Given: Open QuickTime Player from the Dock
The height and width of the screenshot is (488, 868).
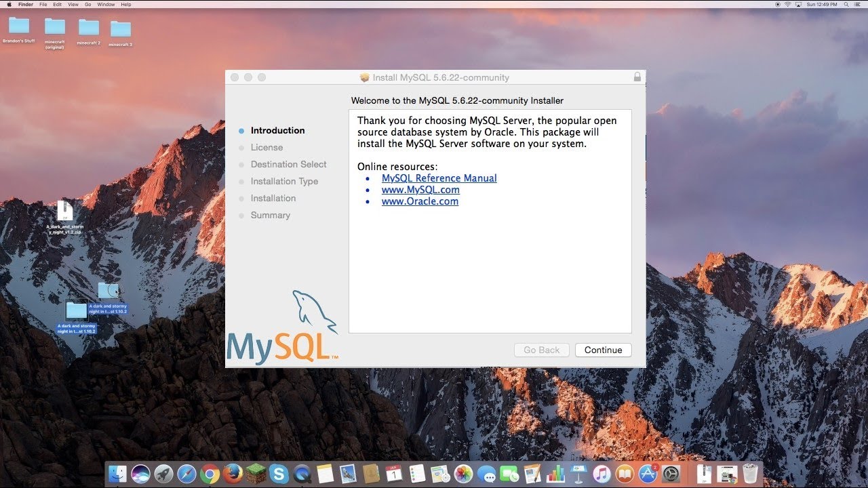Looking at the screenshot, I should [x=302, y=474].
